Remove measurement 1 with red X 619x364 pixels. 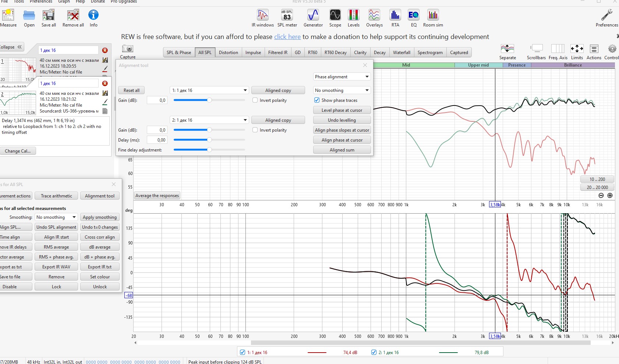(x=105, y=50)
